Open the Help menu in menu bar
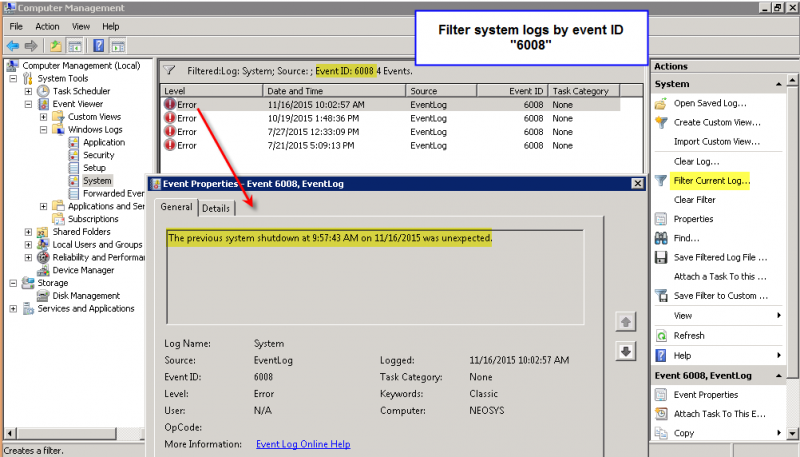The width and height of the screenshot is (800, 457). tap(111, 27)
